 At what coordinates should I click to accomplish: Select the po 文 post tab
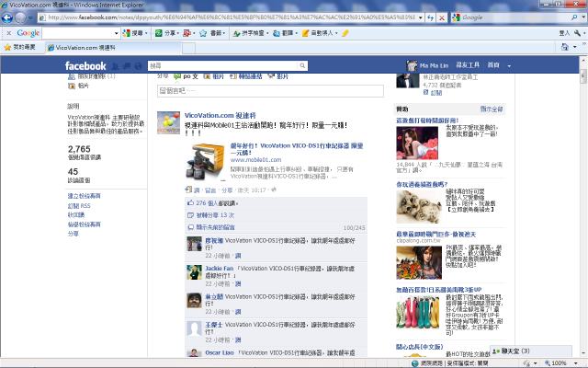pos(186,76)
